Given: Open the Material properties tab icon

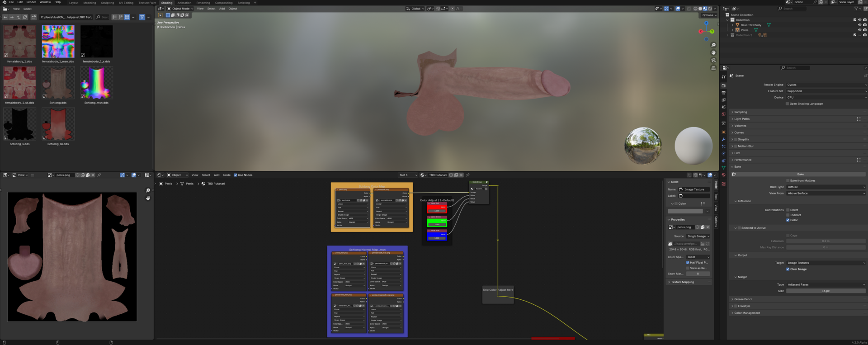Looking at the screenshot, I should click(723, 175).
